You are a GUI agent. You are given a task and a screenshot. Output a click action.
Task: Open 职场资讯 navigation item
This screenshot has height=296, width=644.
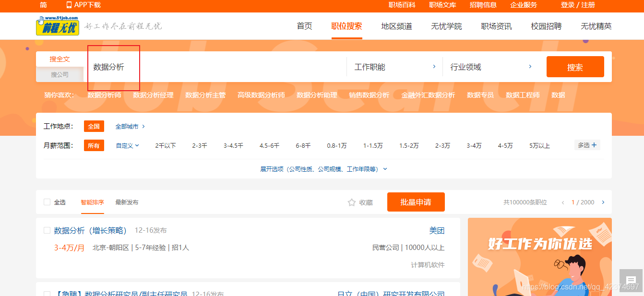496,26
